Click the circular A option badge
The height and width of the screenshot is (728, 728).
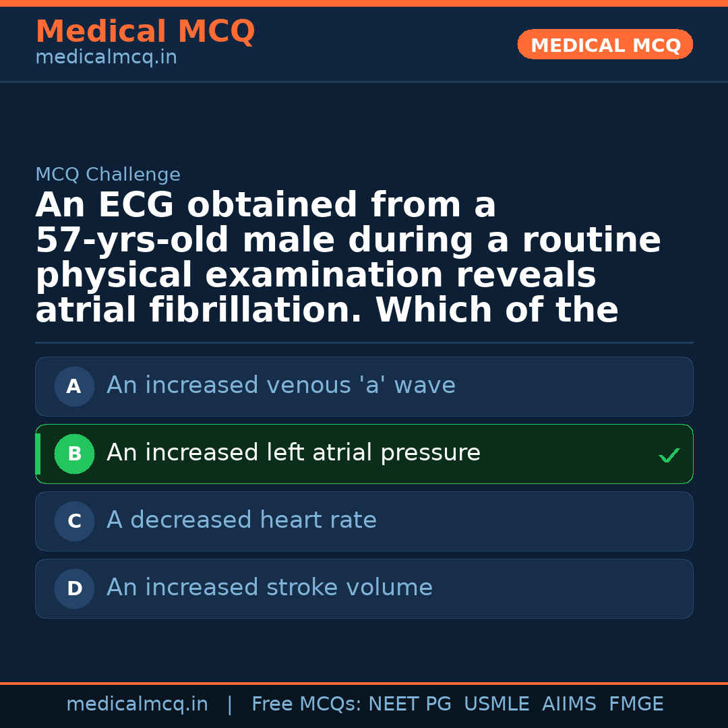(74, 387)
